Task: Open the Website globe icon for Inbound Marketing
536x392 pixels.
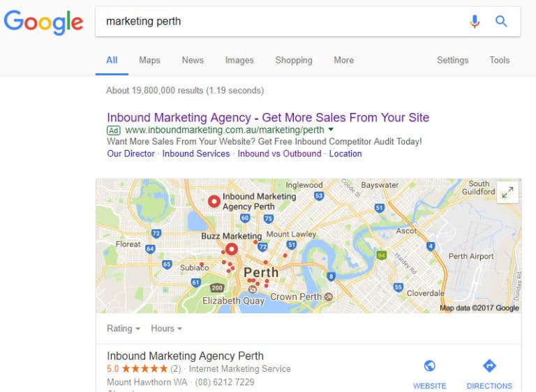Action: click(430, 365)
